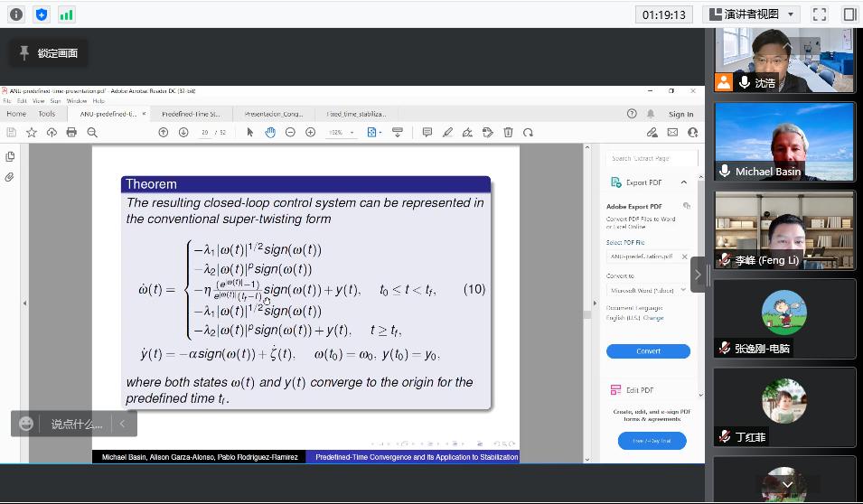The height and width of the screenshot is (504, 863).
Task: Click the blue Convert button
Action: coord(648,351)
